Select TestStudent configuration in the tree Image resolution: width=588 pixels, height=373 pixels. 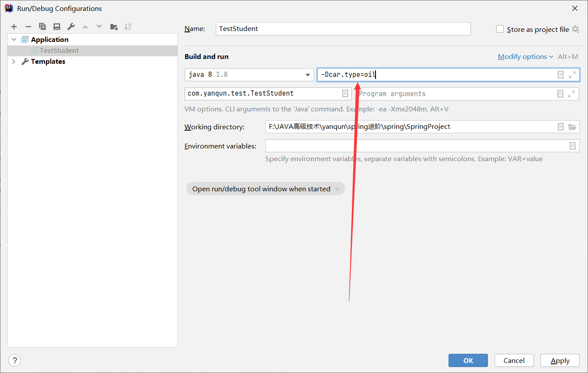(x=59, y=51)
